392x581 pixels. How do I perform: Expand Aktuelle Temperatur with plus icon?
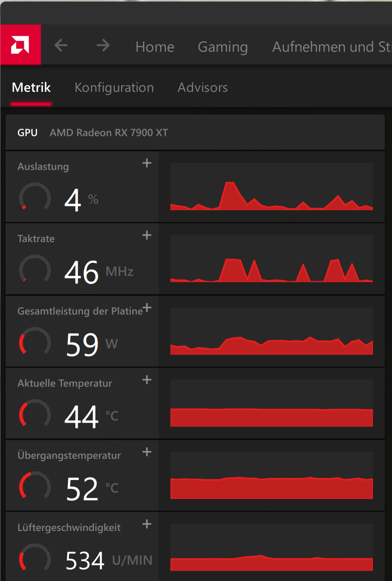point(147,379)
